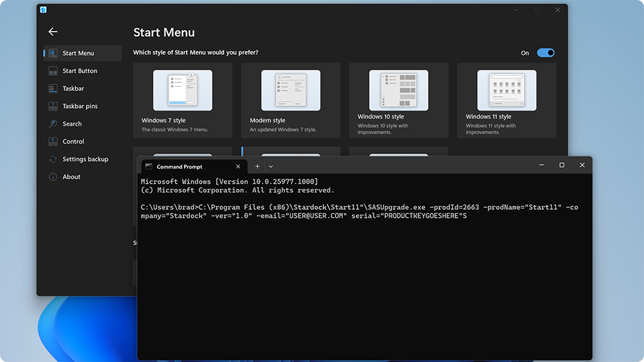This screenshot has width=644, height=362.
Task: Click the Taskbar pins sidebar icon
Action: (53, 106)
